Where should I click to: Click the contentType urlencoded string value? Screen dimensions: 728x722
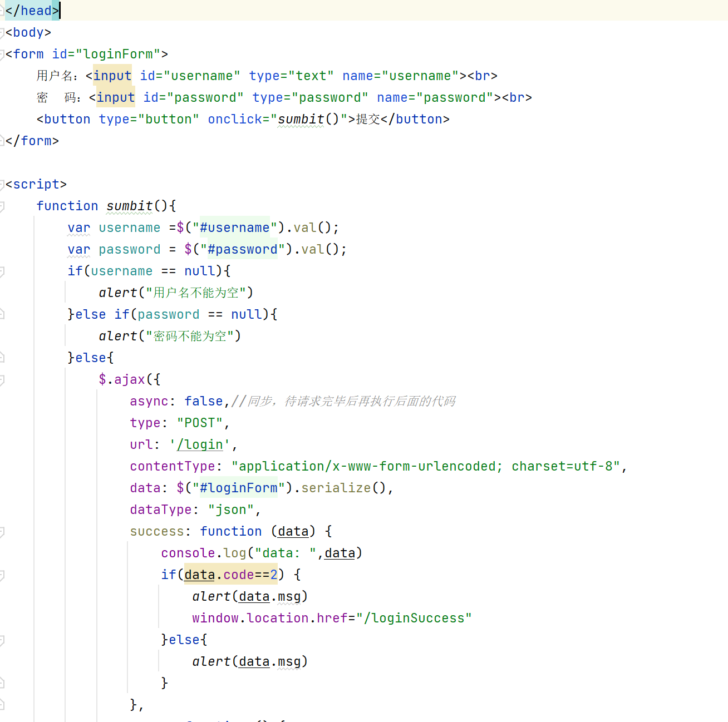click(x=426, y=466)
